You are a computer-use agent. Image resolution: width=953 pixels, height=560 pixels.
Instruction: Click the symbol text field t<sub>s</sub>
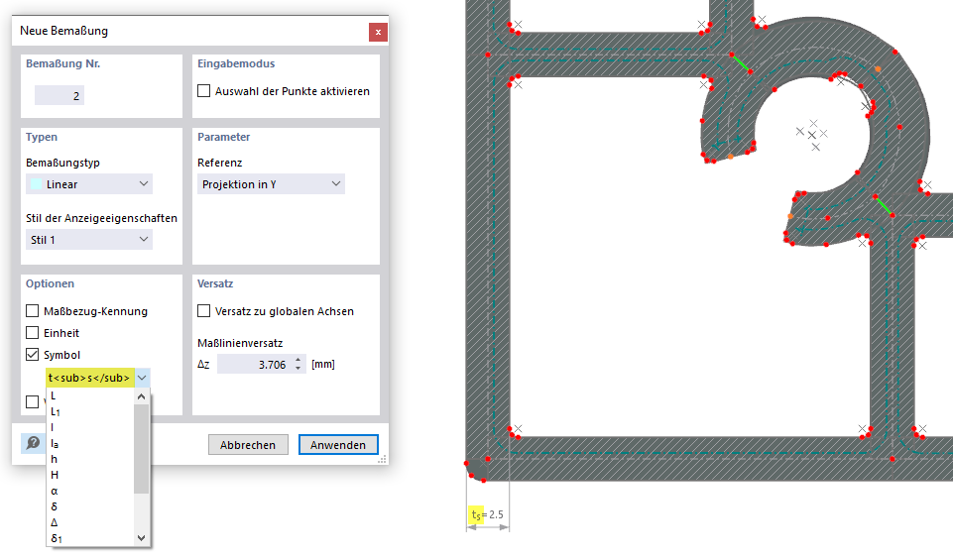[90, 378]
